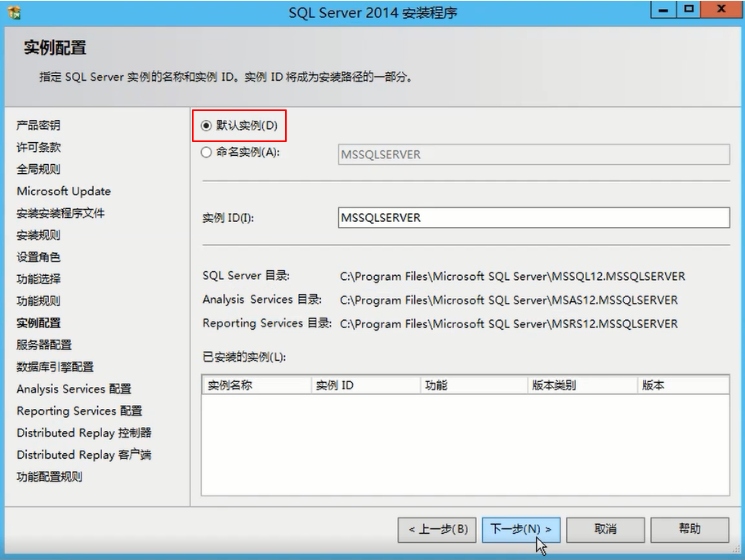The height and width of the screenshot is (560, 745).
Task: Select the 默认实例(D) radio button
Action: coord(206,126)
